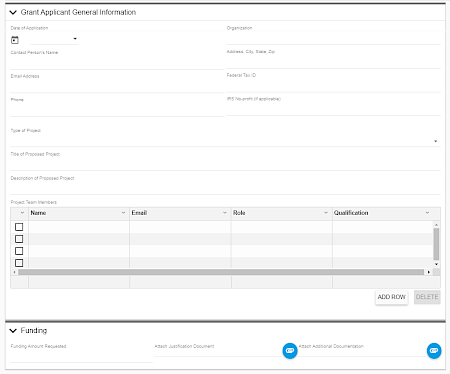Click the grid's scroll right arrow
This screenshot has width=450, height=374.
coord(429,272)
